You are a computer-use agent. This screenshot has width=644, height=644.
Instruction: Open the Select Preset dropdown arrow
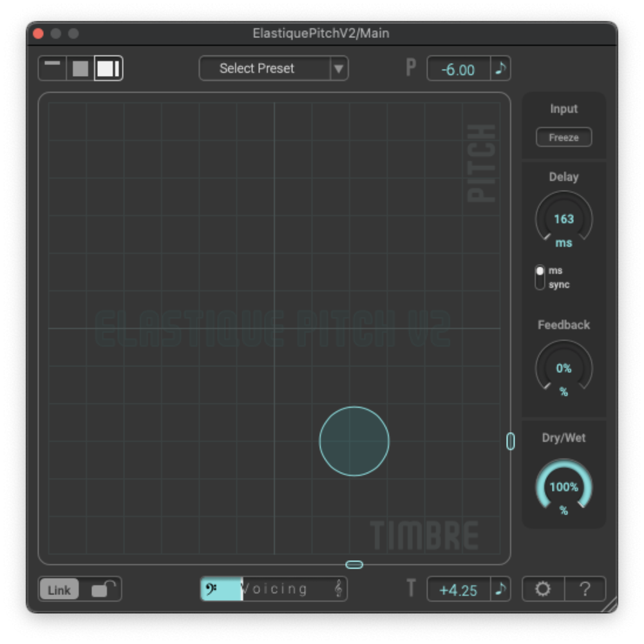(339, 69)
